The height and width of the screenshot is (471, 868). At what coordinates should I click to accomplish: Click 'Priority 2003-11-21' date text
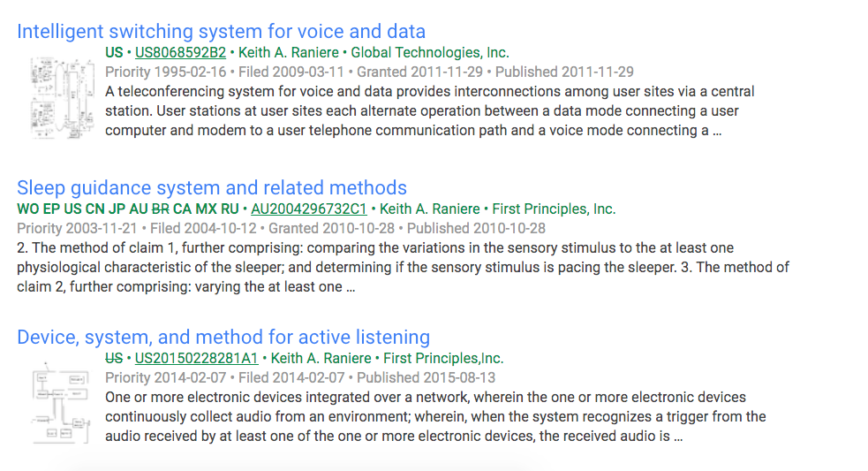[77, 228]
